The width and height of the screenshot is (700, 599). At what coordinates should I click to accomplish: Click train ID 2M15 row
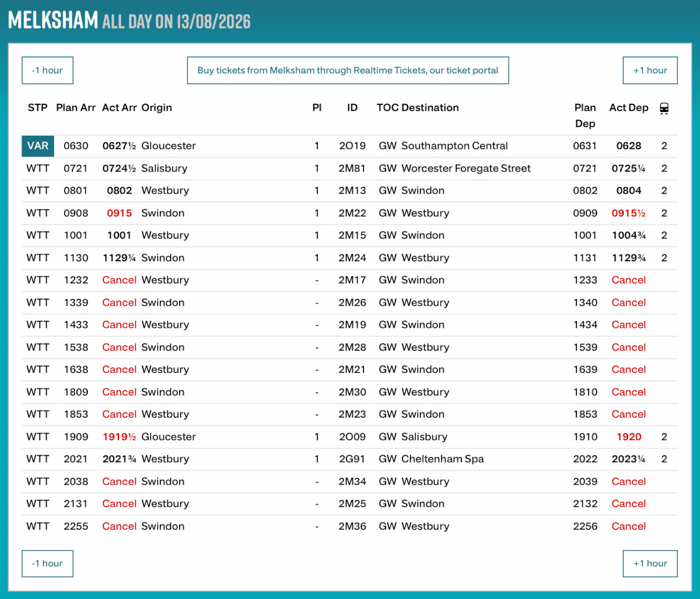352,236
